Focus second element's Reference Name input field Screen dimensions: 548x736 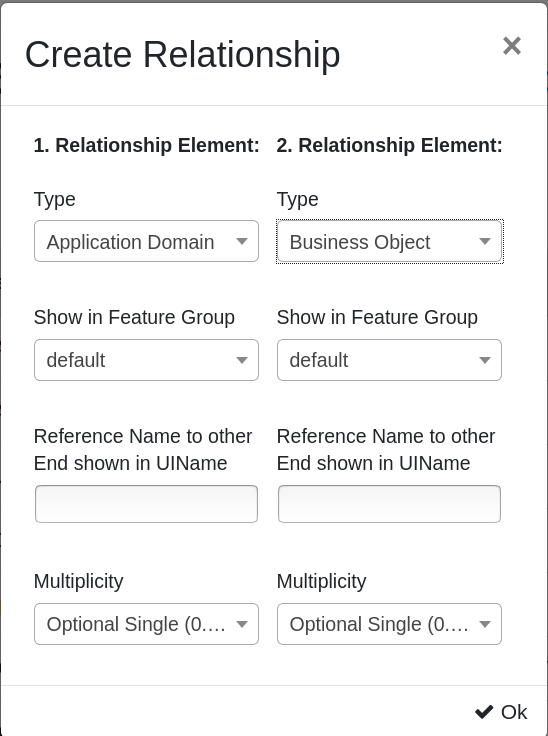tap(389, 504)
